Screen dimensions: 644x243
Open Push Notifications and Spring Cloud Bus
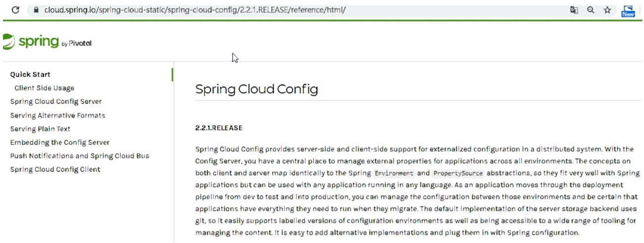tap(80, 156)
